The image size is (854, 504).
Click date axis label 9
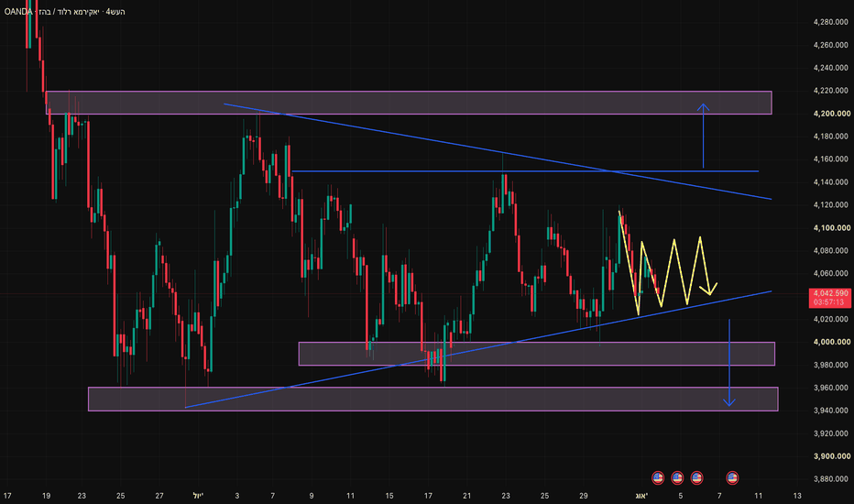click(312, 496)
